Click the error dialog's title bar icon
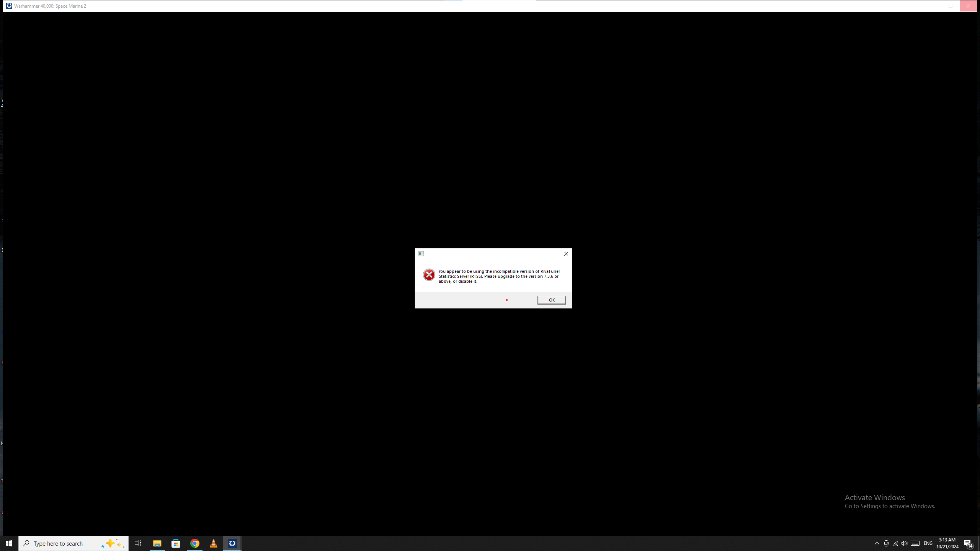This screenshot has height=551, width=980. tap(421, 254)
